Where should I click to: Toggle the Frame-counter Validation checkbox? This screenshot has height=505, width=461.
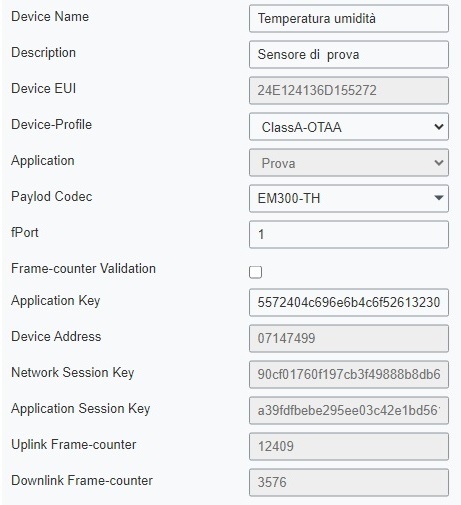pyautogui.click(x=255, y=272)
